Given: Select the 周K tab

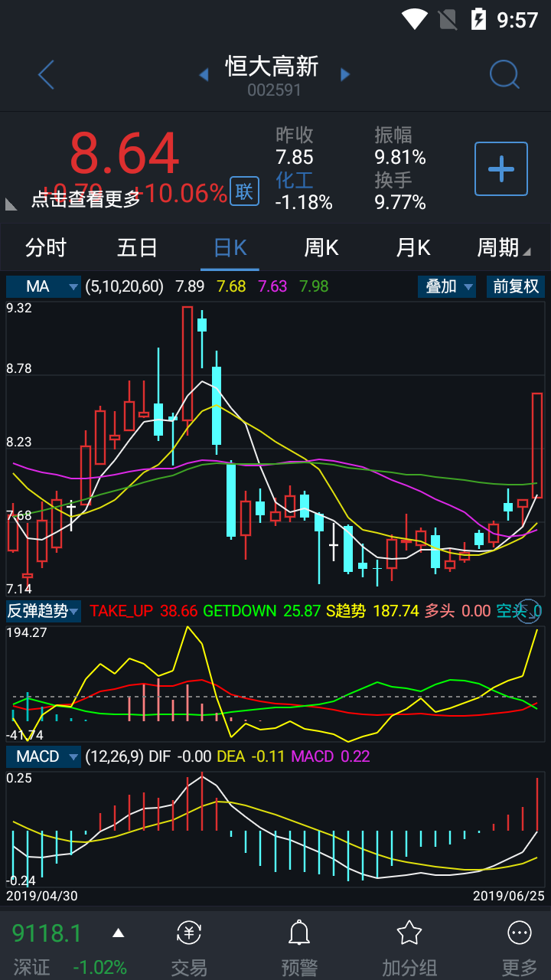Looking at the screenshot, I should [x=321, y=247].
